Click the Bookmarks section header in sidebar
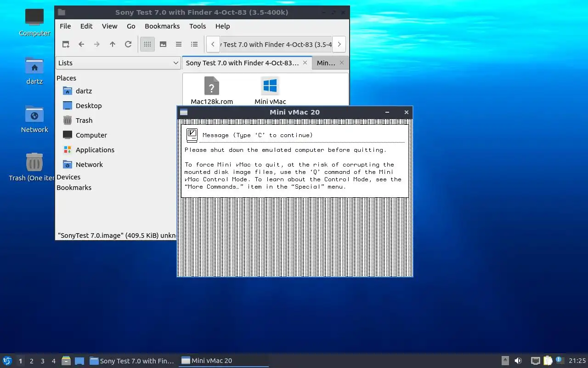 (74, 188)
